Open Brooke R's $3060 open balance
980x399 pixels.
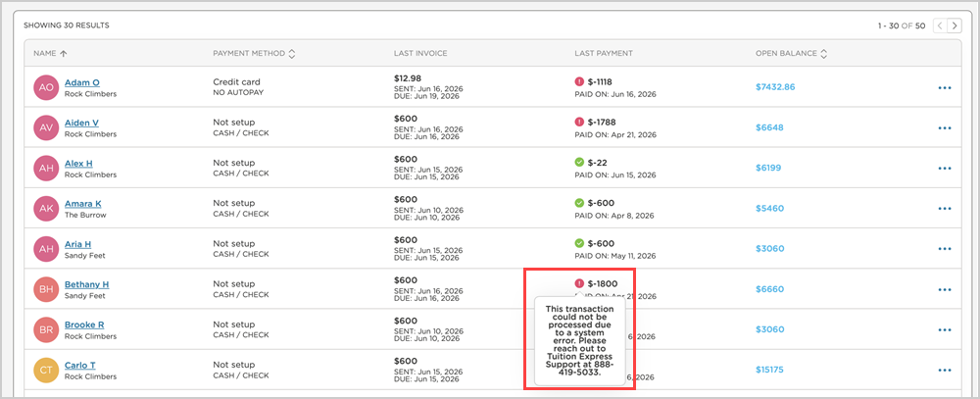[770, 329]
